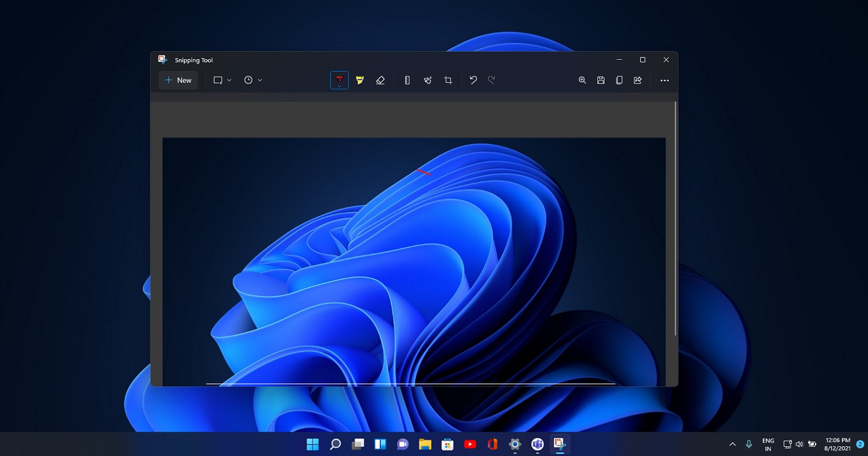Viewport: 868px width, 456px height.
Task: Click the microphone tray icon
Action: [749, 444]
